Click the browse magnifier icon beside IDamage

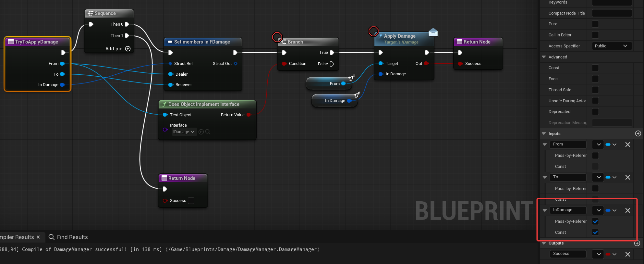coord(208,132)
